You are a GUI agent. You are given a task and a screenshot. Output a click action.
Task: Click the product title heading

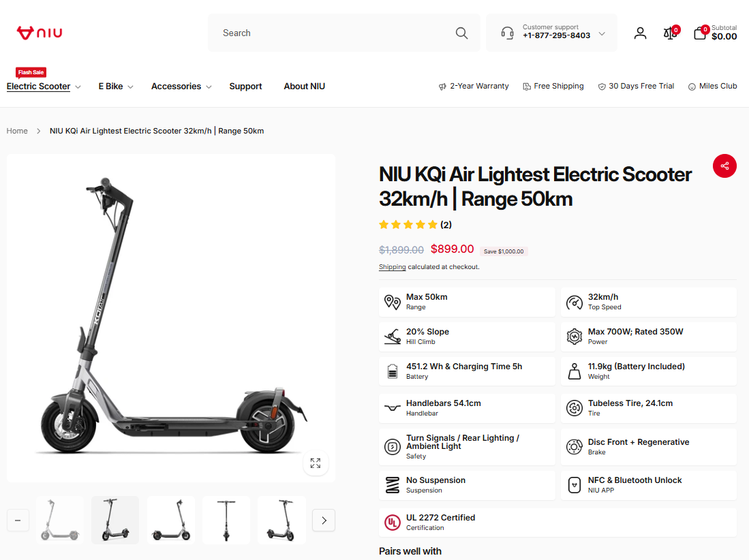tap(535, 187)
